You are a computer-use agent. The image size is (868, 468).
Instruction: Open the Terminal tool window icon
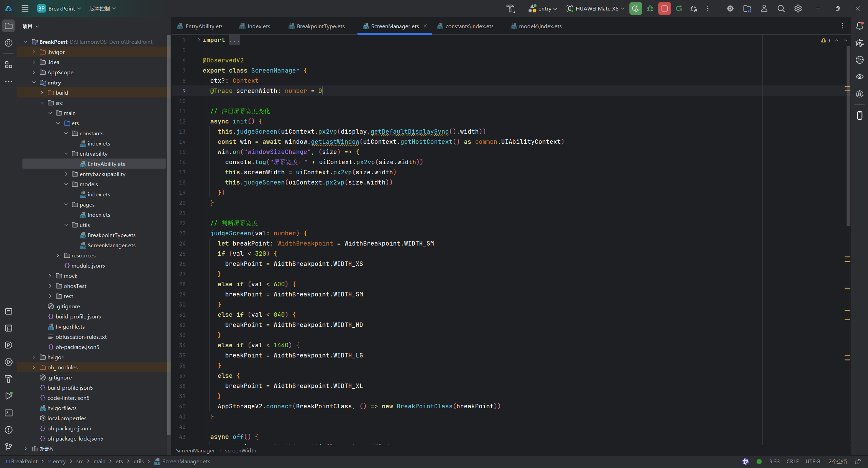point(9,413)
